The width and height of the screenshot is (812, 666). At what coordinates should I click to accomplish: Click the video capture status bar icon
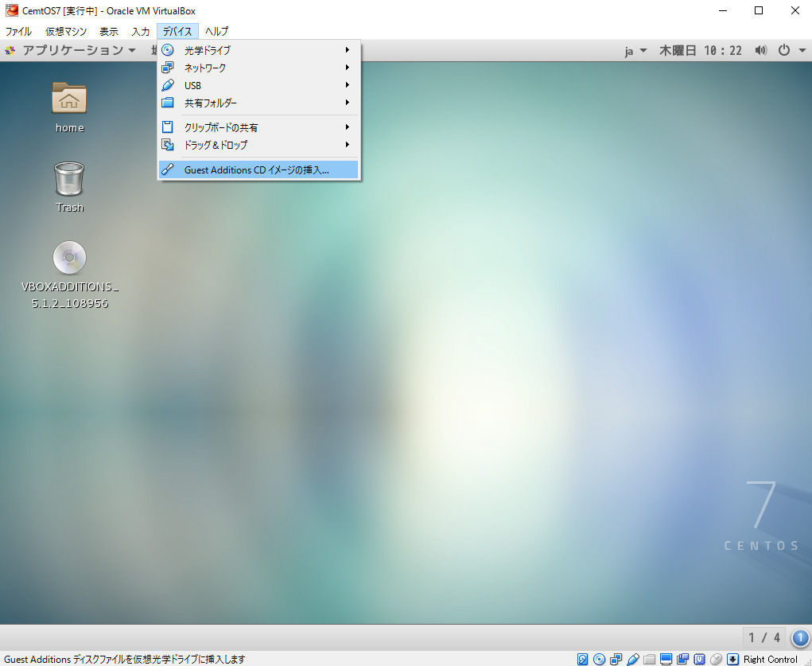(x=682, y=660)
